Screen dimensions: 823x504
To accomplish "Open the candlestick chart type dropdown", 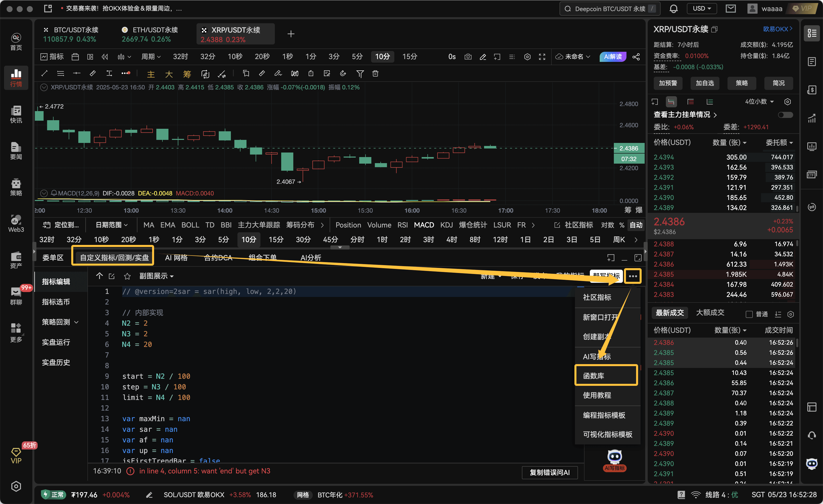I will pyautogui.click(x=124, y=57).
